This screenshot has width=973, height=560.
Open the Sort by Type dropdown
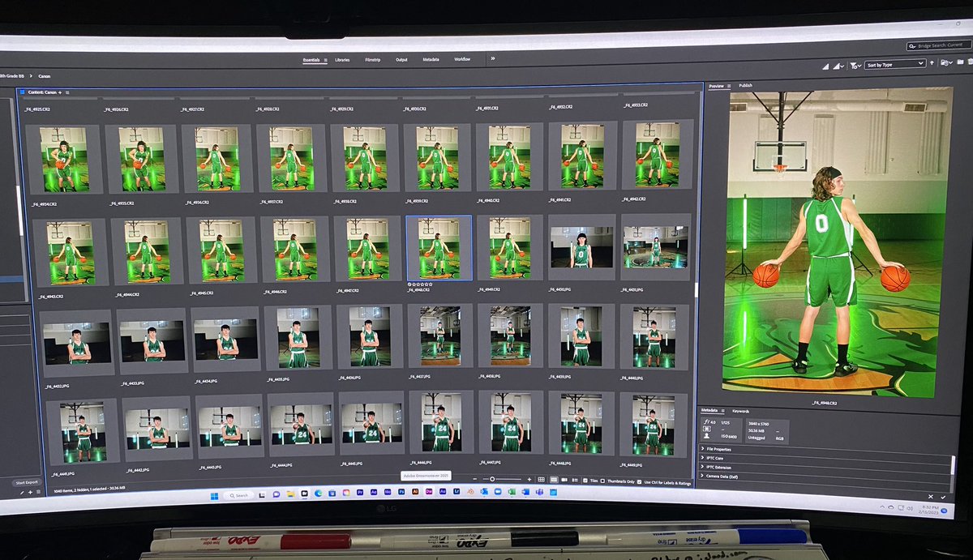[895, 64]
